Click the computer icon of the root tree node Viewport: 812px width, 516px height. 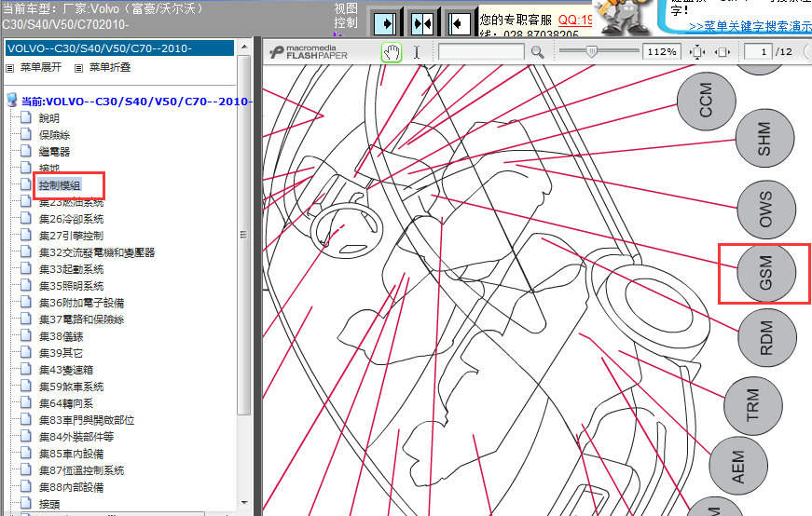12,101
